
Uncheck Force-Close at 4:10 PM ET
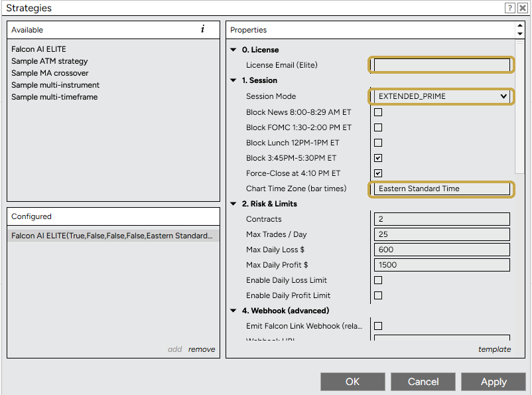(378, 173)
